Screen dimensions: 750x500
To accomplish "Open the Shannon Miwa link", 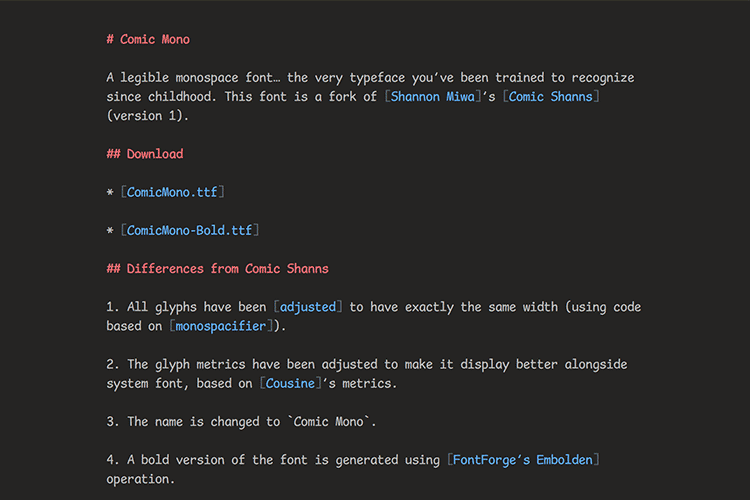I will click(x=437, y=97).
